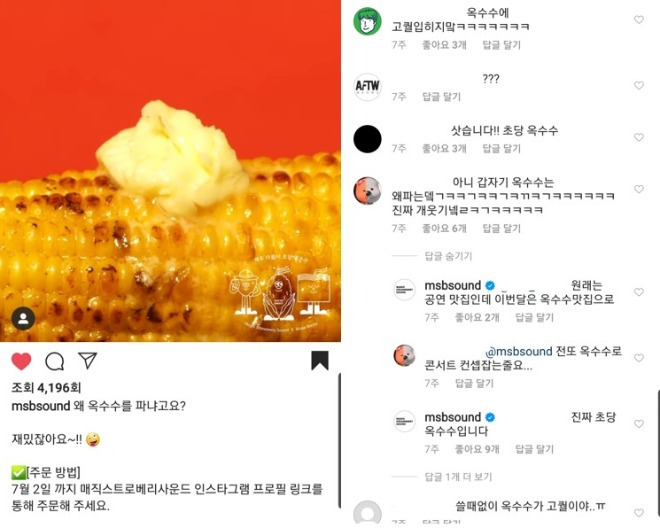This screenshot has width=660, height=528.
Task: Click the blue verified badge beside msbsound '원래는' reply
Action: click(x=490, y=286)
